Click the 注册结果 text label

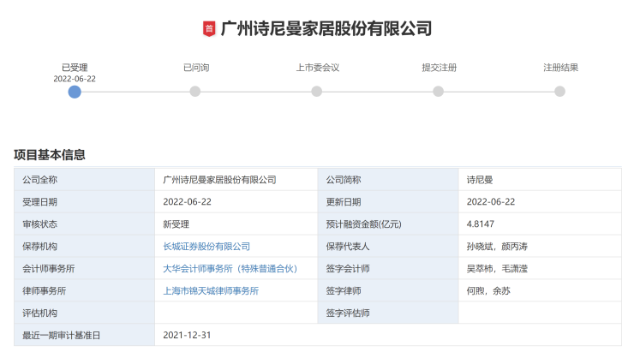[x=560, y=67]
